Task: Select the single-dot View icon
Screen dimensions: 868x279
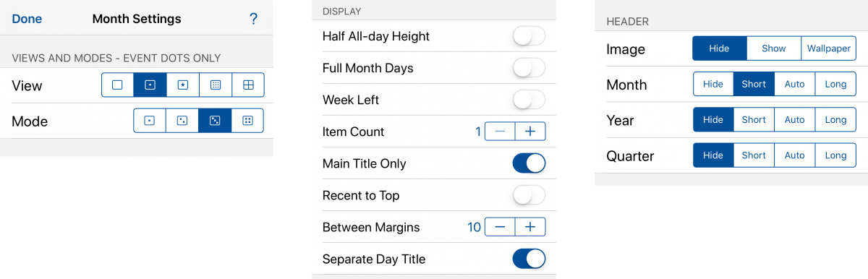Action: 150,85
